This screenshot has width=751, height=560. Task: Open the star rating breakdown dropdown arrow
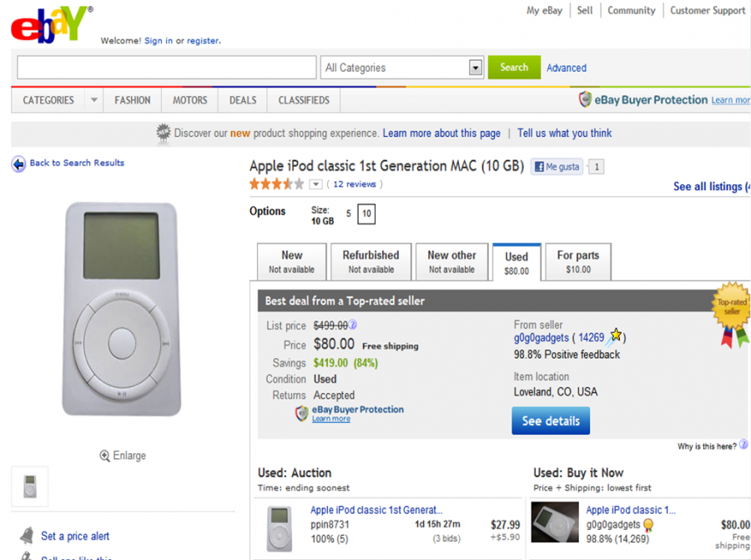click(315, 184)
